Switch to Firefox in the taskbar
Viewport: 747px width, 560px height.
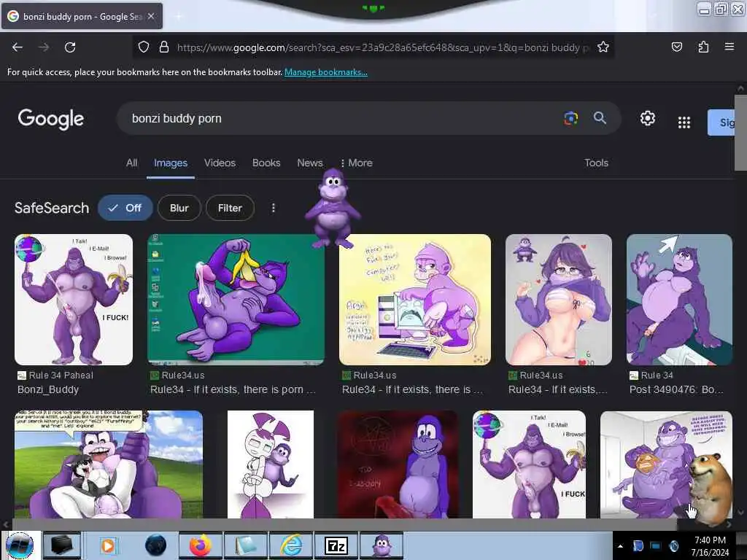(x=201, y=545)
